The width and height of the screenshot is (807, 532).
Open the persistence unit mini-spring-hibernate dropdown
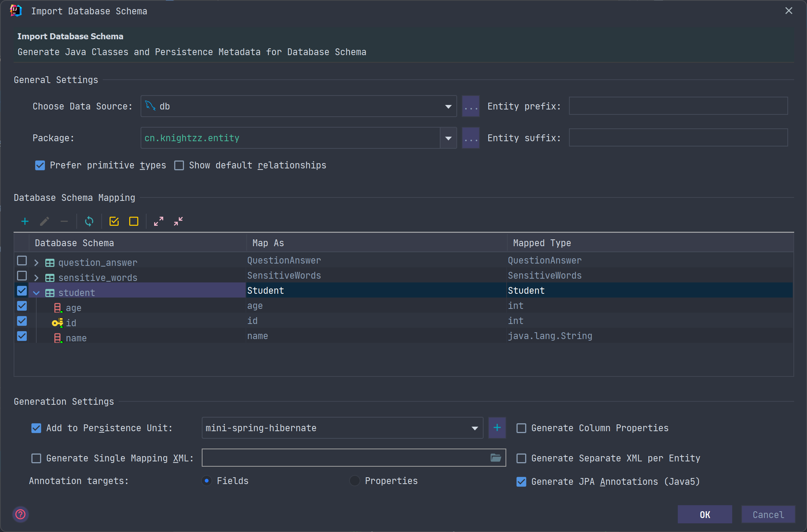click(x=475, y=428)
